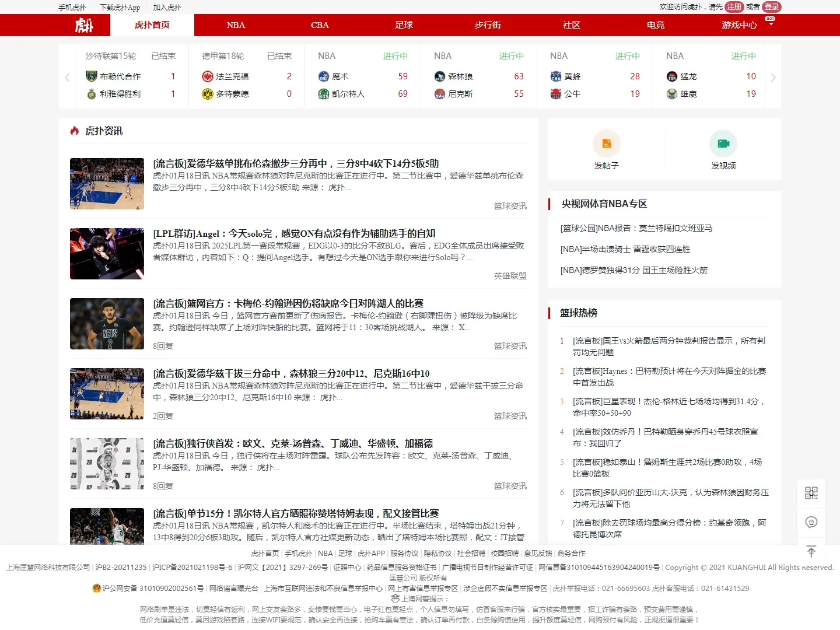Viewport: 840px width, 630px height.
Task: Open thumbnail of the Angel LPL article
Action: click(x=107, y=254)
